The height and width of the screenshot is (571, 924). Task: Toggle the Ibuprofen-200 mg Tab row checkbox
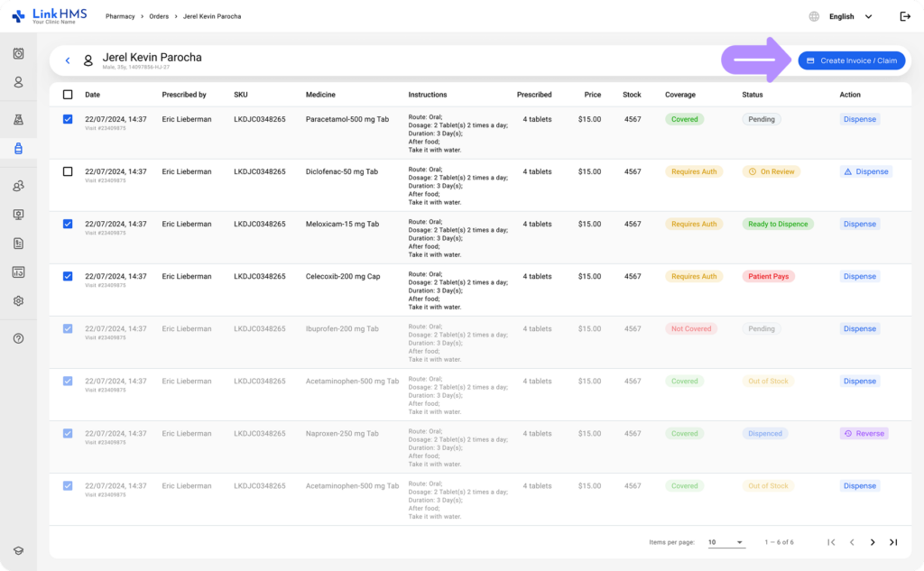point(68,329)
